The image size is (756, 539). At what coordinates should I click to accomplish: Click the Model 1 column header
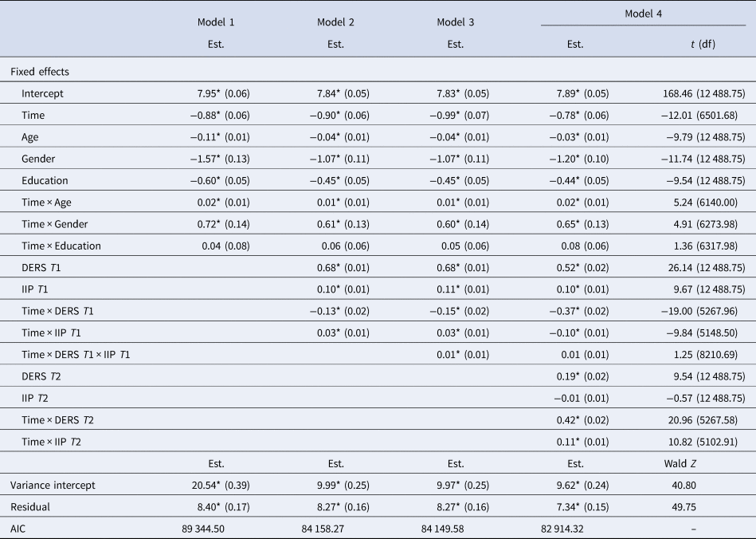click(216, 22)
